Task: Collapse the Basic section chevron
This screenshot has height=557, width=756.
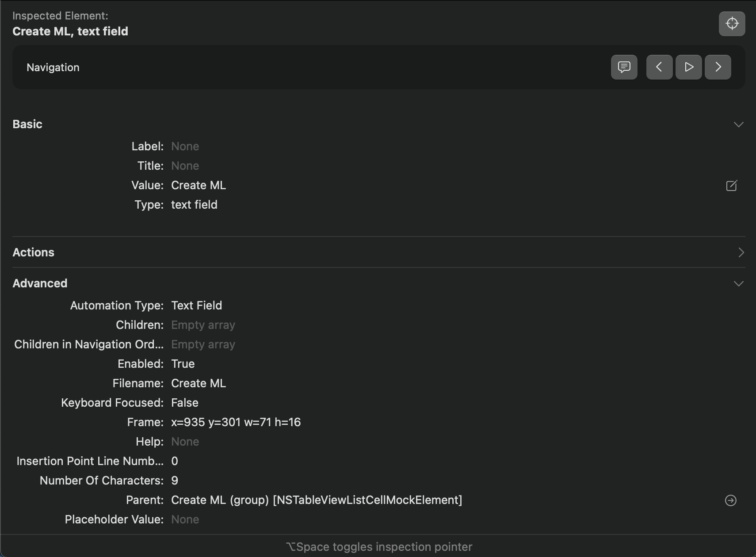Action: pos(738,125)
